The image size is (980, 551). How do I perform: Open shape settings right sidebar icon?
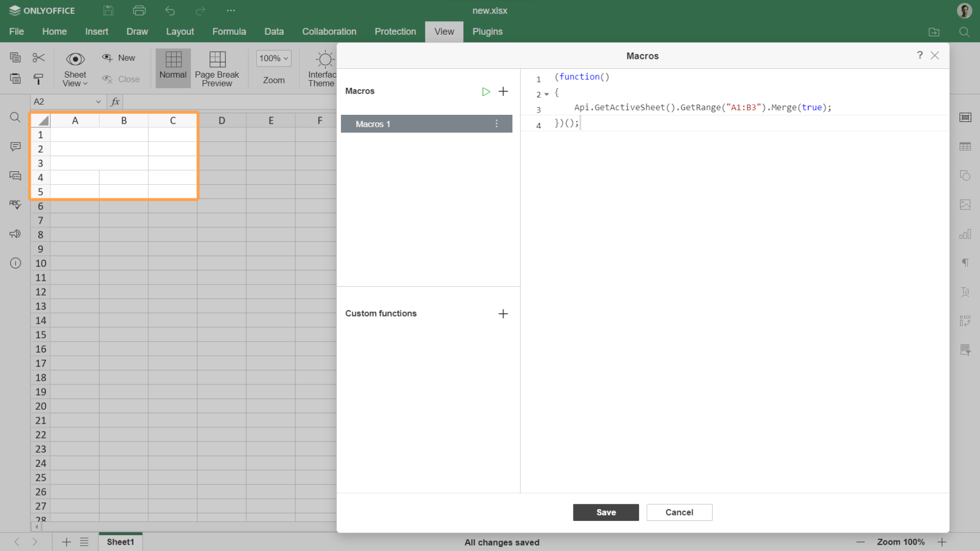pyautogui.click(x=965, y=175)
